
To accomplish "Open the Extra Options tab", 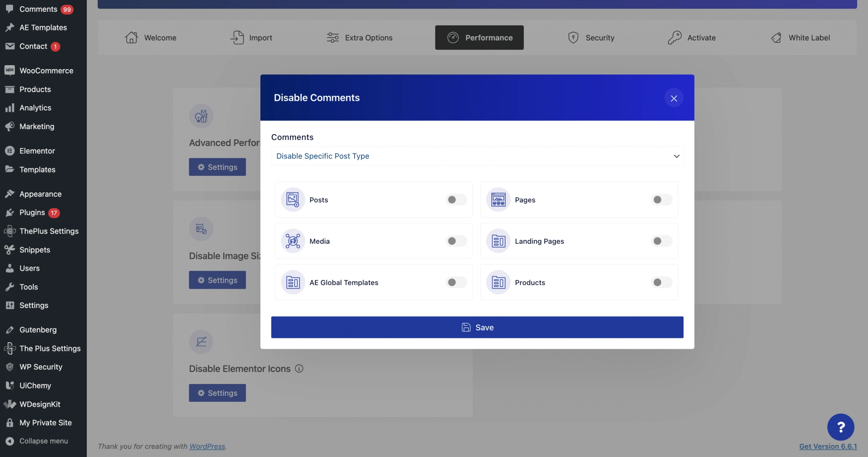I will pos(359,38).
